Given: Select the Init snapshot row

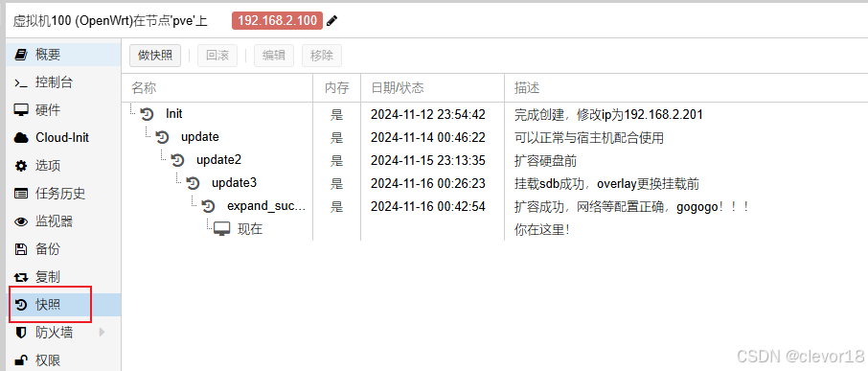Looking at the screenshot, I should (x=494, y=114).
